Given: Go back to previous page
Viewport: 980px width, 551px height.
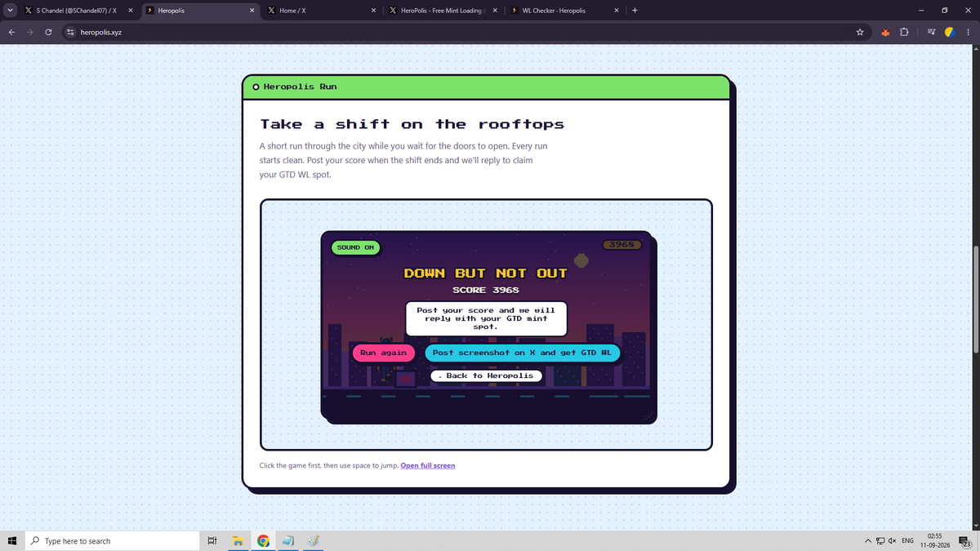Looking at the screenshot, I should point(11,32).
